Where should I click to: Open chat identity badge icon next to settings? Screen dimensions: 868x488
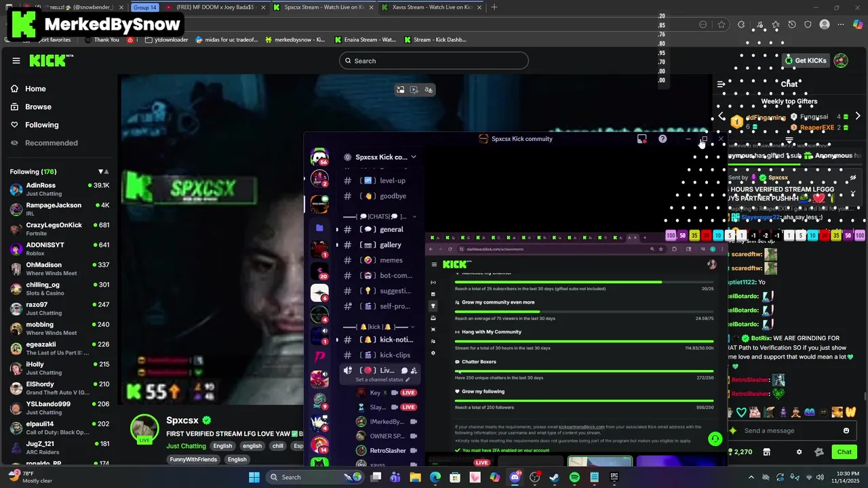818,452
